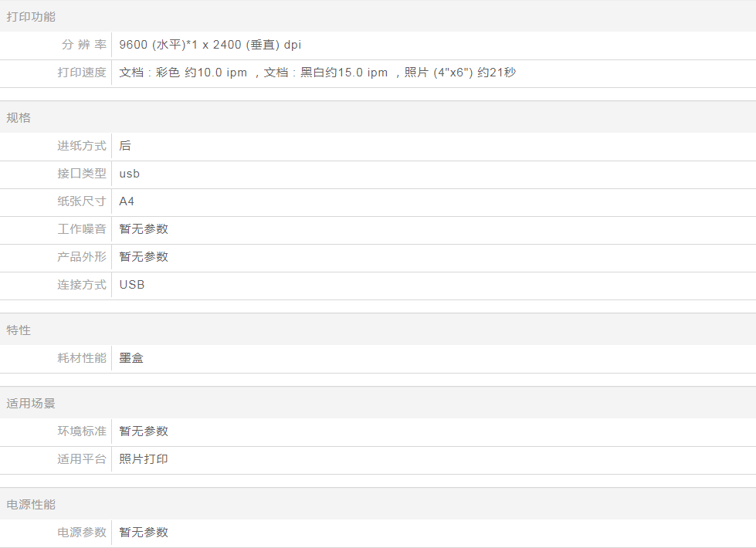Click the 打印功能 section header
Image resolution: width=756 pixels, height=548 pixels.
click(x=31, y=17)
